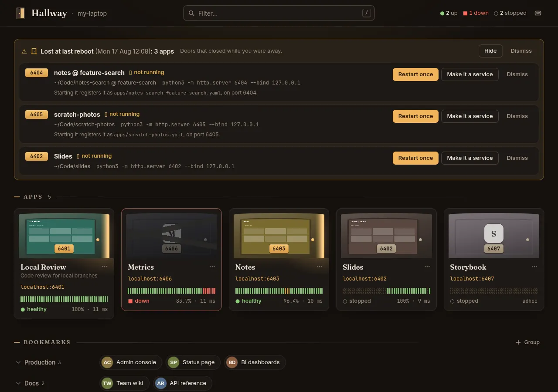Restart Slides on port 6402 once
558x392 pixels.
point(415,158)
